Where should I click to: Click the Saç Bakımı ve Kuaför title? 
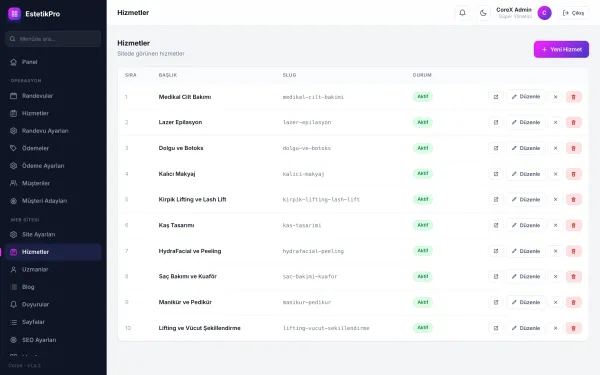[x=188, y=276]
